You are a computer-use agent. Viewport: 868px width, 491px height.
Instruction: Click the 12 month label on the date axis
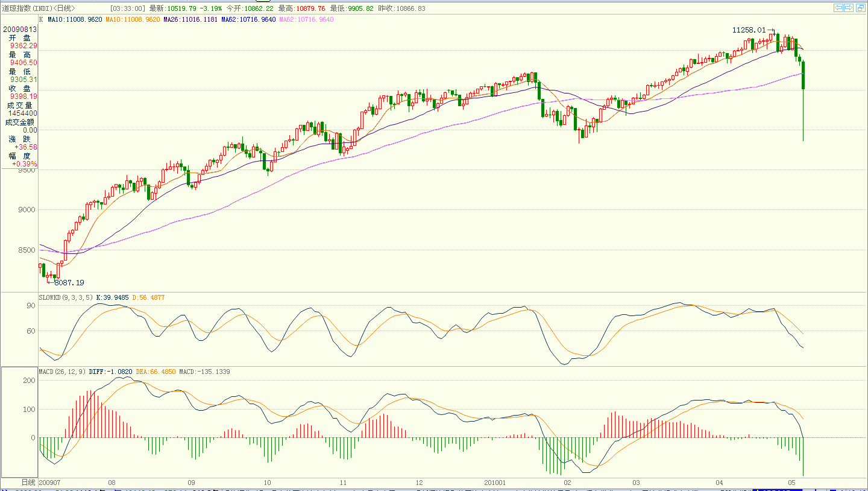[x=420, y=483]
